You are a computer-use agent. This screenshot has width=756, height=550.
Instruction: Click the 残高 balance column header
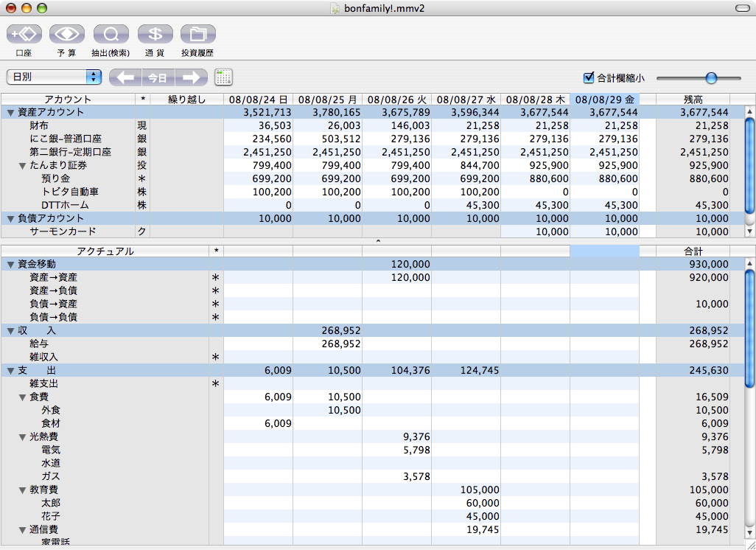coord(693,100)
